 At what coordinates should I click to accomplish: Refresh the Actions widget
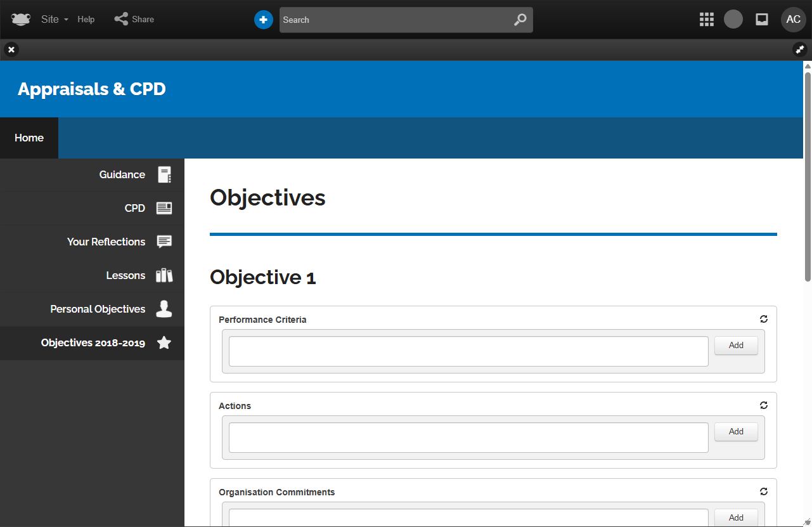[x=763, y=405]
